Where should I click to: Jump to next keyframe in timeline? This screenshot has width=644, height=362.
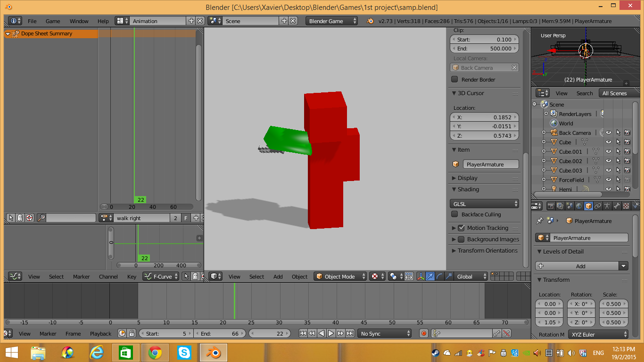pyautogui.click(x=340, y=333)
